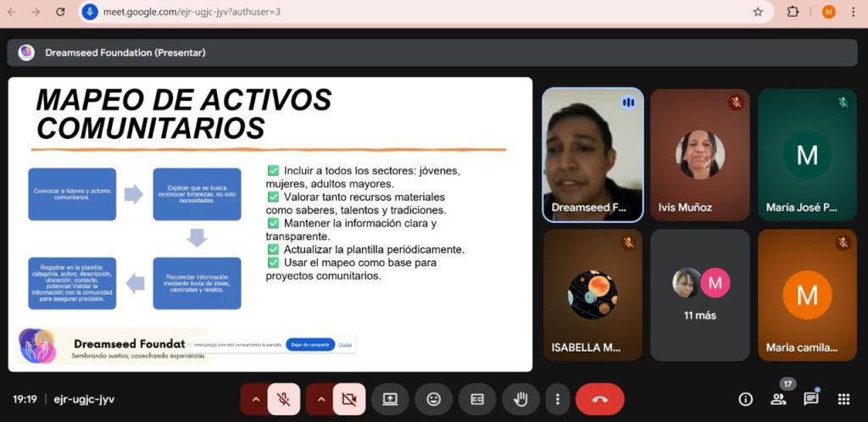Open the '11 más' participants tile
The height and width of the screenshot is (422, 868).
pos(699,295)
